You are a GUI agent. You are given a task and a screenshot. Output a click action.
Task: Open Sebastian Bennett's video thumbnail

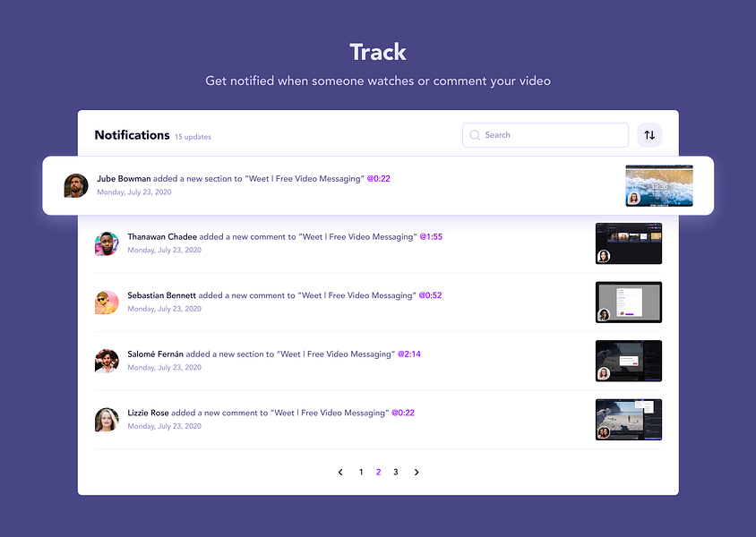(x=629, y=302)
